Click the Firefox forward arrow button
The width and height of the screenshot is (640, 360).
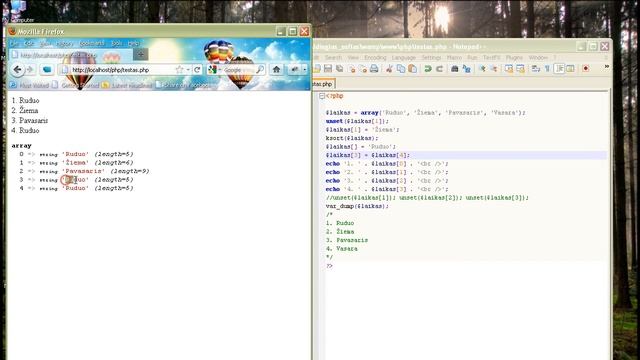click(30, 70)
